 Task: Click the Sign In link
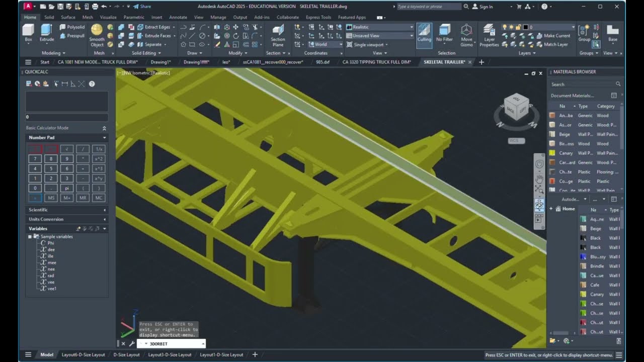click(482, 7)
